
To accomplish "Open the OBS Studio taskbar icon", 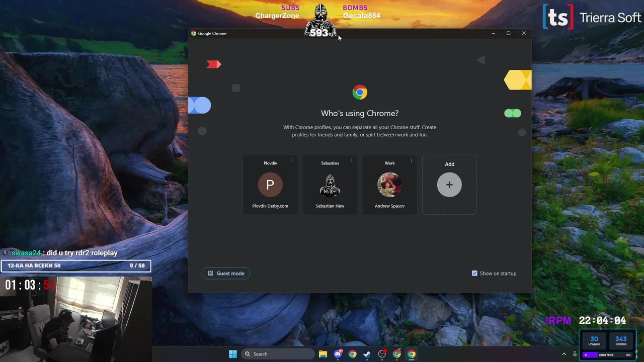I will [382, 354].
